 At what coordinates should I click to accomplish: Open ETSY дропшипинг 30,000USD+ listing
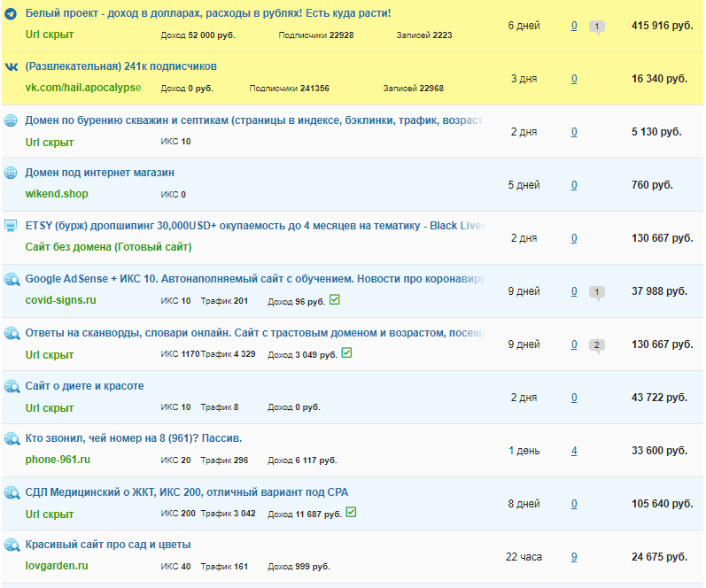tap(255, 226)
